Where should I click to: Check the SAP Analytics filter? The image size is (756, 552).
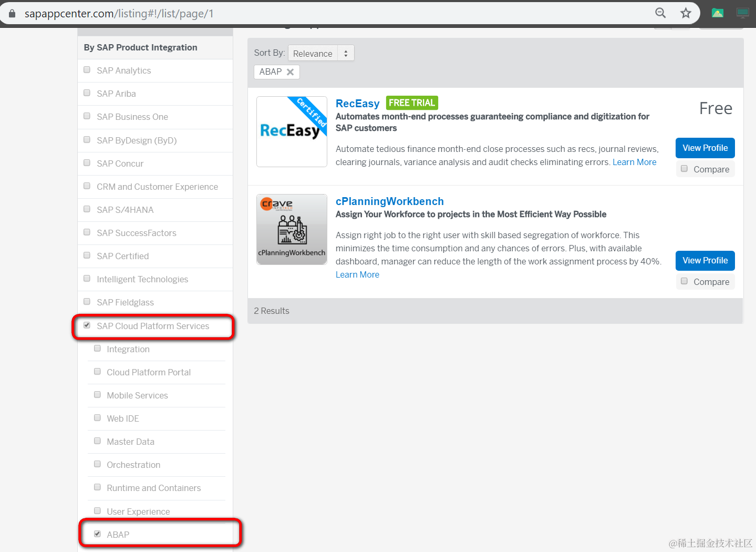pyautogui.click(x=87, y=70)
